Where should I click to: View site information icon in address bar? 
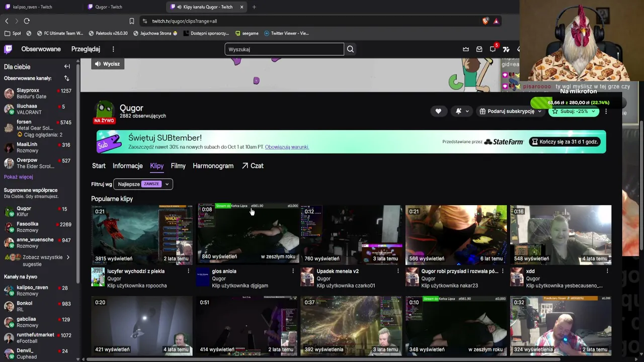(145, 21)
